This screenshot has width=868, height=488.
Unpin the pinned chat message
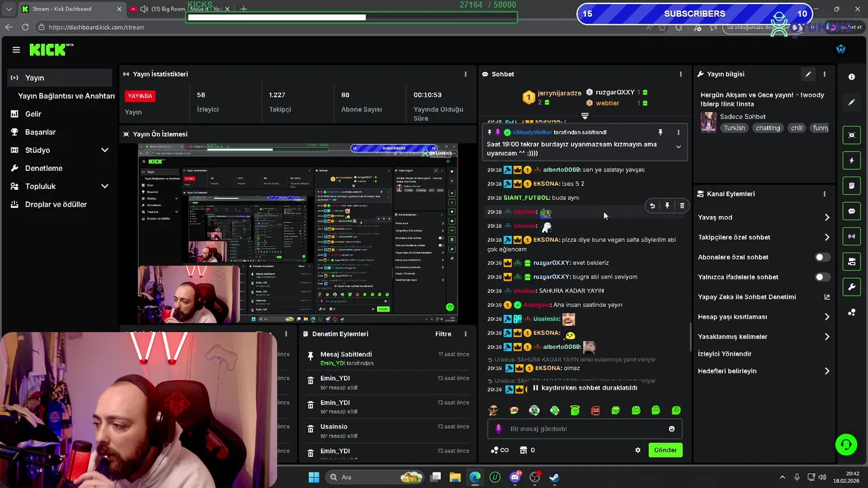coord(660,132)
